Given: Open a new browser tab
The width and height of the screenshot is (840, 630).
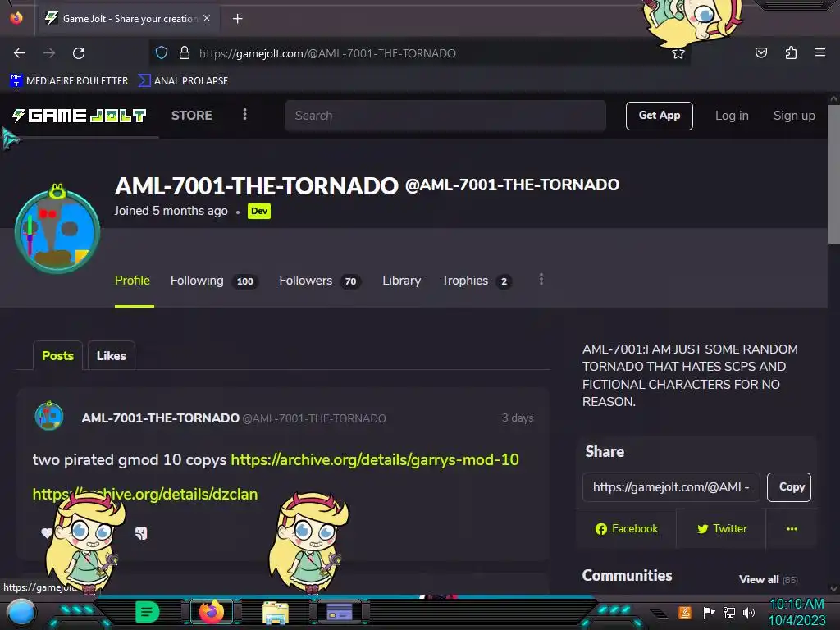Looking at the screenshot, I should [x=237, y=19].
